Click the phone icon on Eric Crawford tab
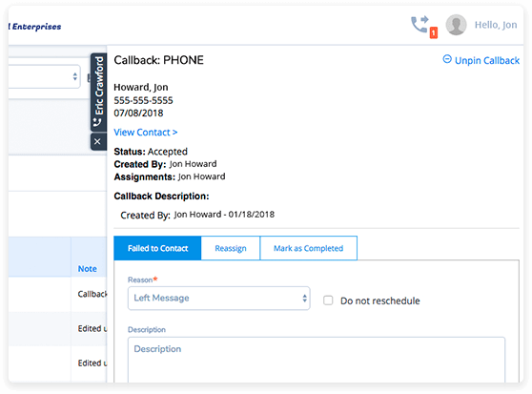This screenshot has width=532, height=394. (97, 122)
